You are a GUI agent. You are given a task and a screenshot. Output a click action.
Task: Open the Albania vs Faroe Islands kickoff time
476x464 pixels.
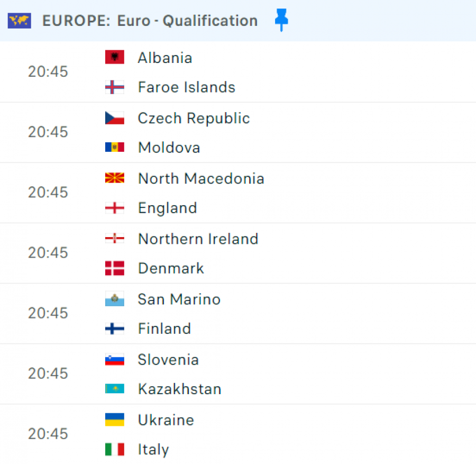point(48,71)
